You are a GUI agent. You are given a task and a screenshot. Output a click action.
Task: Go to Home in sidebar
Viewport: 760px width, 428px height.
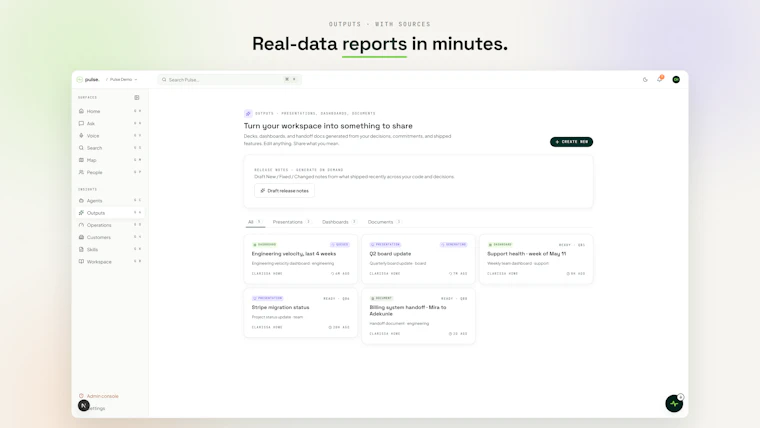(110, 111)
